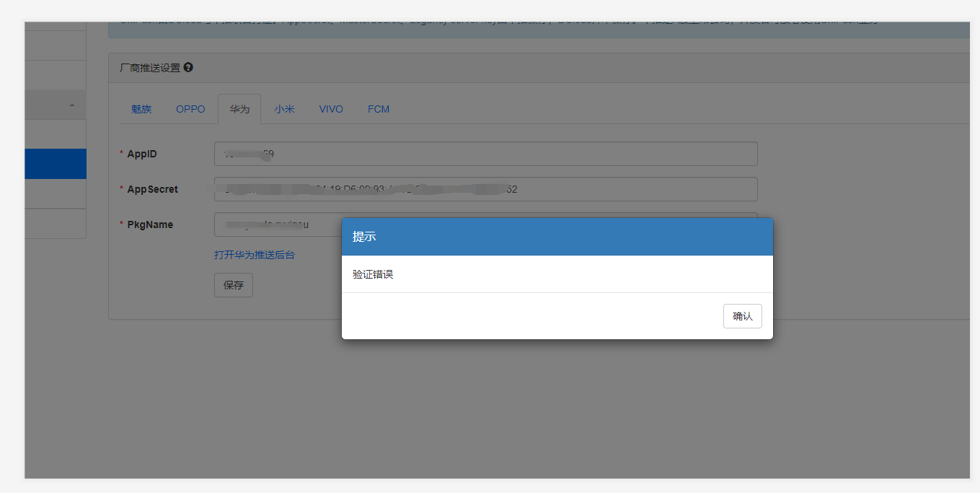Switch to the VIVO tab
The height and width of the screenshot is (493, 980).
pos(331,109)
